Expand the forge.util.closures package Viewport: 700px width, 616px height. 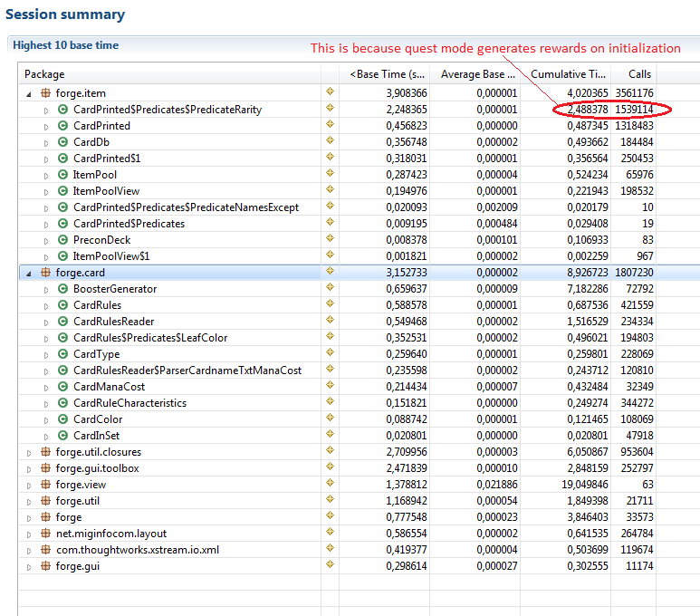pos(29,452)
